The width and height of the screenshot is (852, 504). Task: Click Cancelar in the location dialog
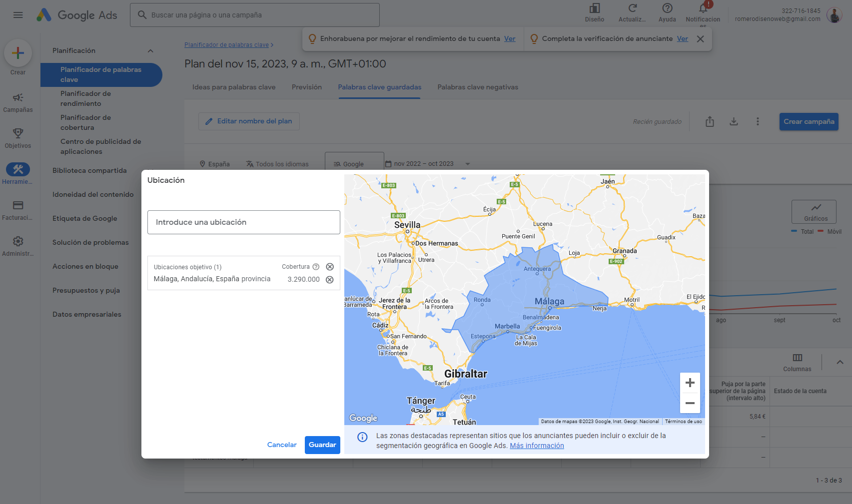coord(282,445)
